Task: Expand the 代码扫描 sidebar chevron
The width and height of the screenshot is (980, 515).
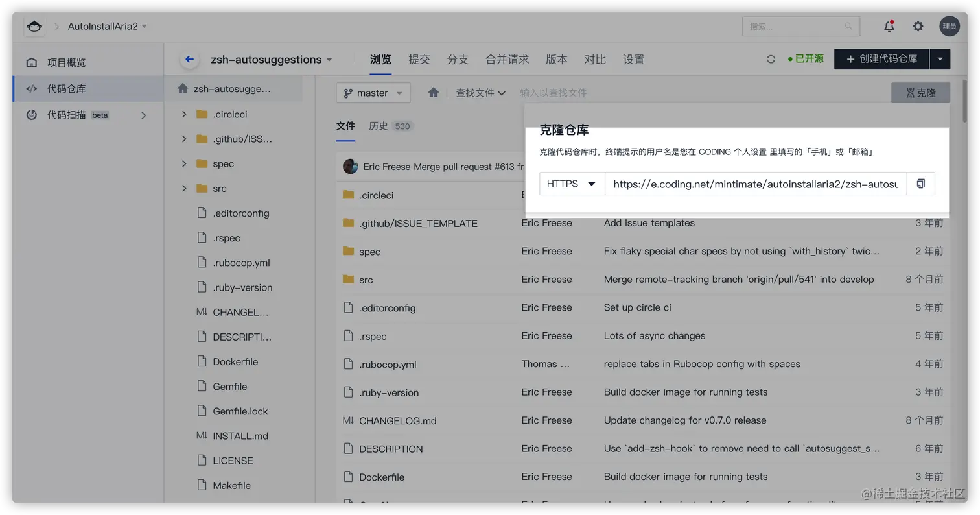Action: tap(144, 115)
